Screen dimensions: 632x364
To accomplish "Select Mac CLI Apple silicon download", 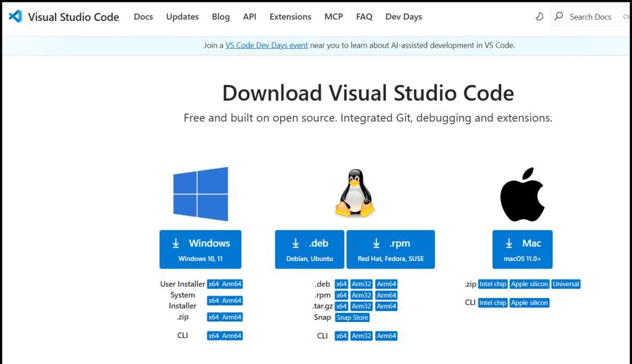I will point(530,303).
